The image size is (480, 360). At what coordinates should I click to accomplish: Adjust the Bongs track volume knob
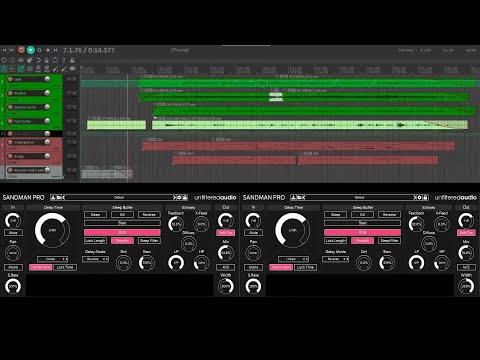(x=47, y=156)
